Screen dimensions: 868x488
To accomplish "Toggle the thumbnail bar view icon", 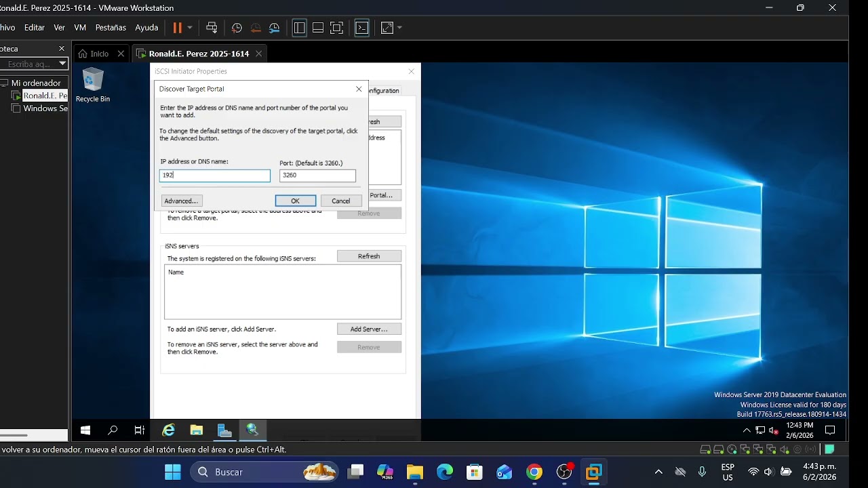I will click(317, 28).
